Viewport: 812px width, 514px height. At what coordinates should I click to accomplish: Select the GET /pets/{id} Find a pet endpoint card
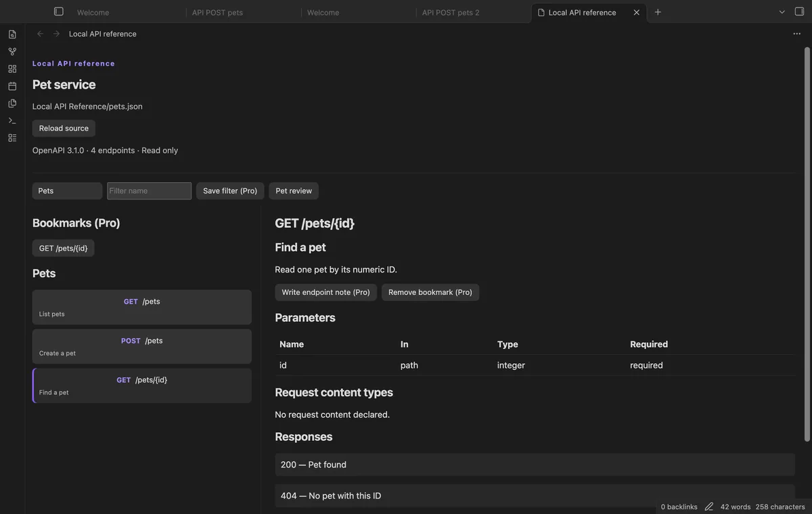coord(142,385)
